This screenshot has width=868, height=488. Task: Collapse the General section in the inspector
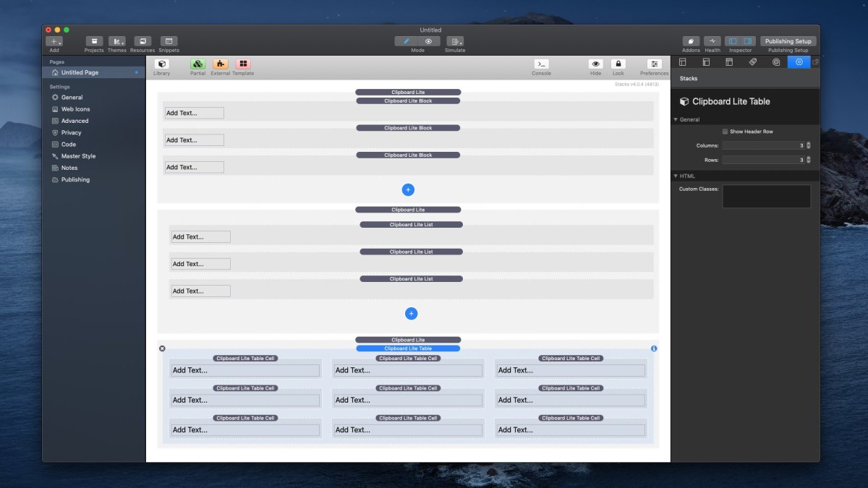tap(676, 119)
